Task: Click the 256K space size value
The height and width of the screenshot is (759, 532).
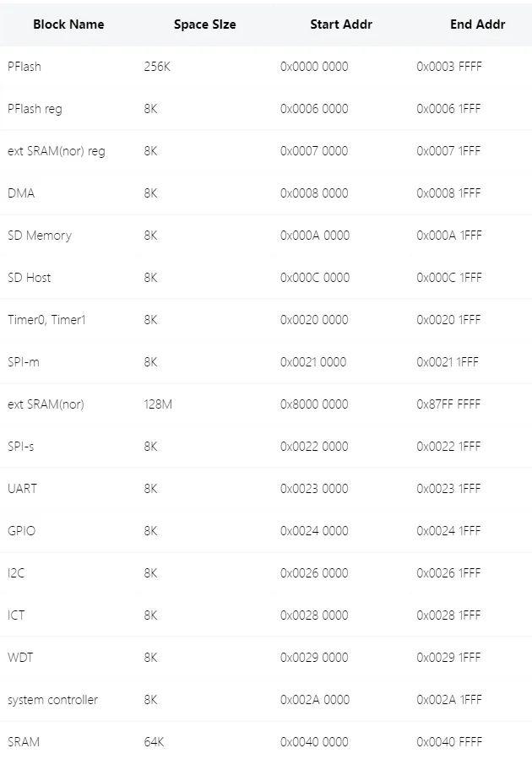Action: [x=157, y=67]
